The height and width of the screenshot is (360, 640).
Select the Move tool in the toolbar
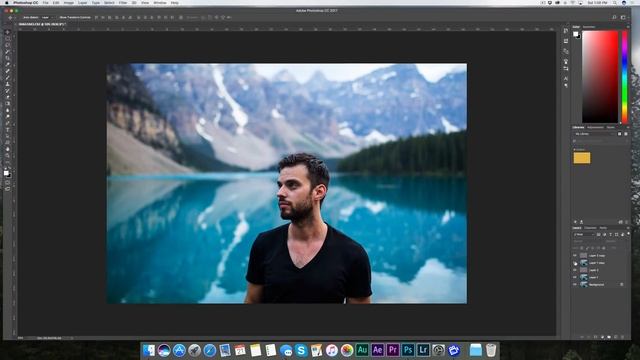(8, 32)
